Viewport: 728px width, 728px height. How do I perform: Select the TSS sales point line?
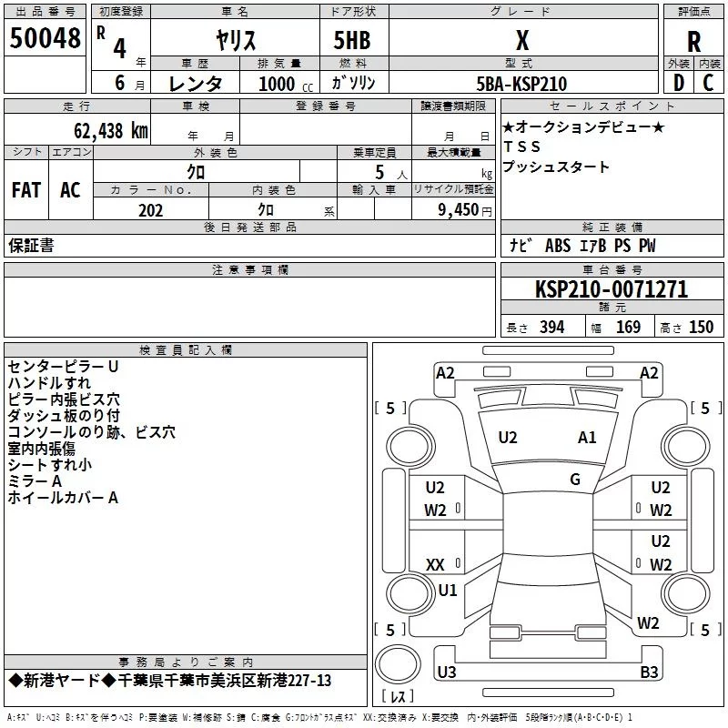click(x=521, y=147)
